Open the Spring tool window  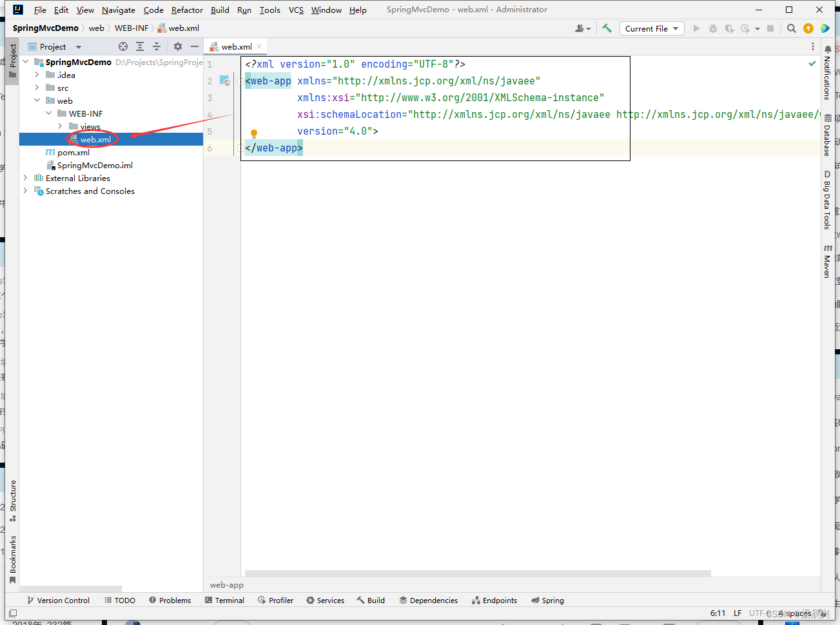coord(547,600)
